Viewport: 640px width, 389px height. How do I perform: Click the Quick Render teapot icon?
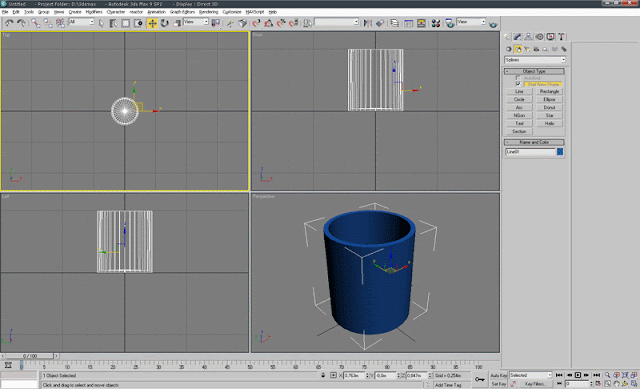[x=493, y=24]
